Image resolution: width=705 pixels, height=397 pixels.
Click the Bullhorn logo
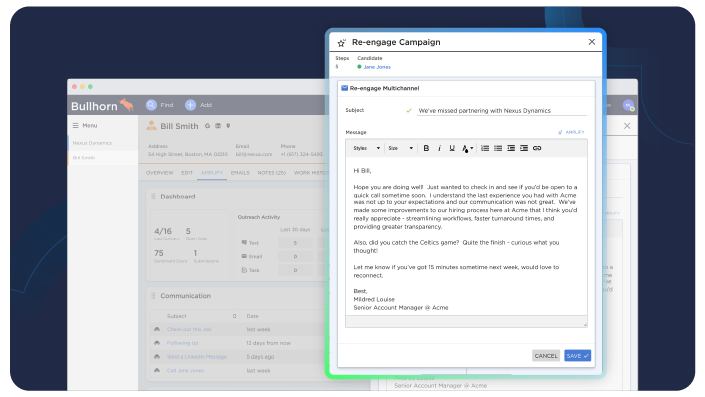102,106
